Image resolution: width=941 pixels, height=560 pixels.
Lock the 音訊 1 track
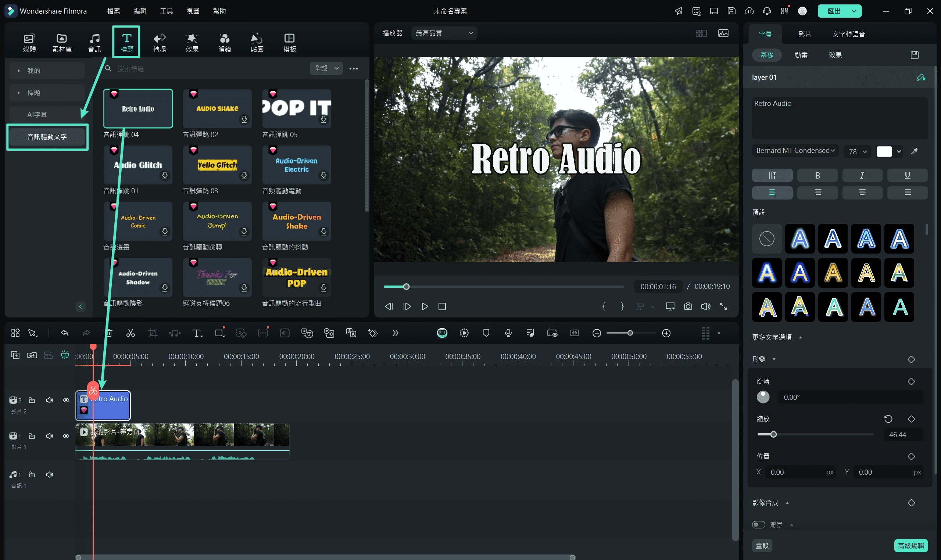click(x=32, y=474)
